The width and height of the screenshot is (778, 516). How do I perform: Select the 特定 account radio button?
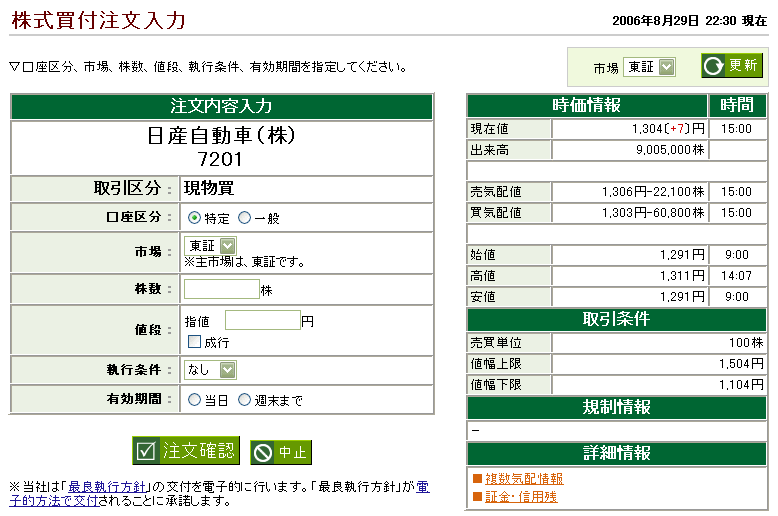[x=194, y=218]
